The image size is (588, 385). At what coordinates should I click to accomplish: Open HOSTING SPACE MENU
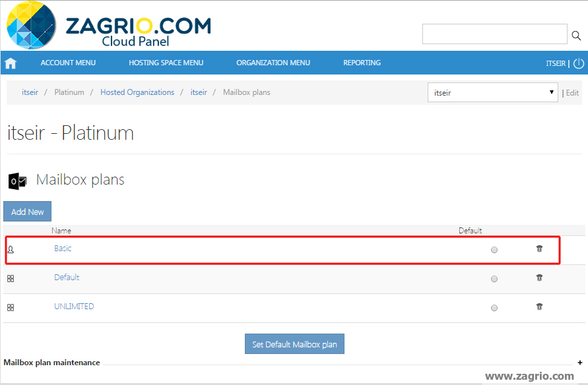166,63
